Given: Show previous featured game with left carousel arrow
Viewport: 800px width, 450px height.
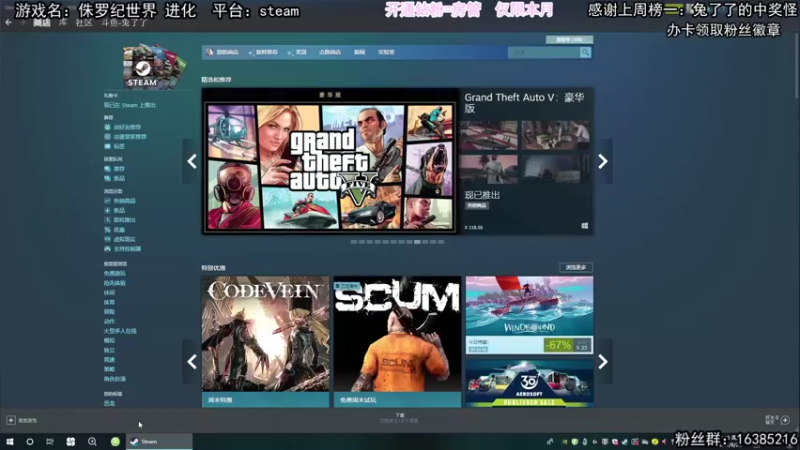Looking at the screenshot, I should click(x=192, y=161).
